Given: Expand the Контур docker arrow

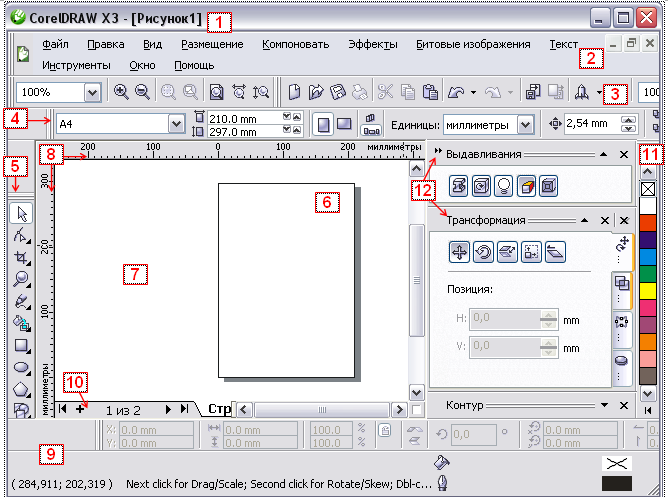Looking at the screenshot, I should click(x=604, y=405).
